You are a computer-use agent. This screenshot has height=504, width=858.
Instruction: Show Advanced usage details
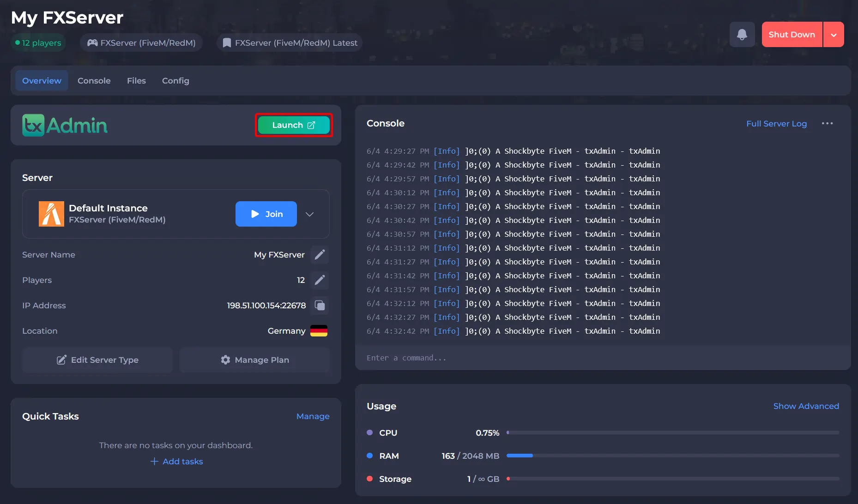click(806, 406)
